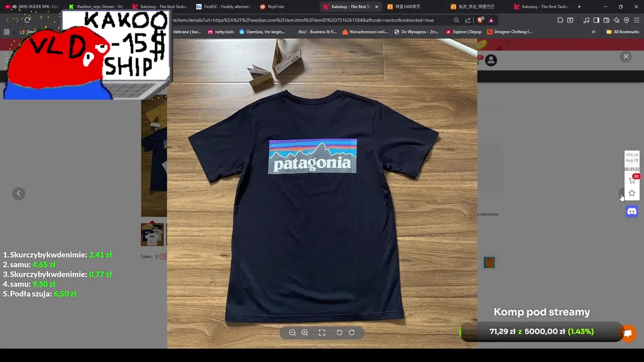Zoom in the product image

point(304,332)
